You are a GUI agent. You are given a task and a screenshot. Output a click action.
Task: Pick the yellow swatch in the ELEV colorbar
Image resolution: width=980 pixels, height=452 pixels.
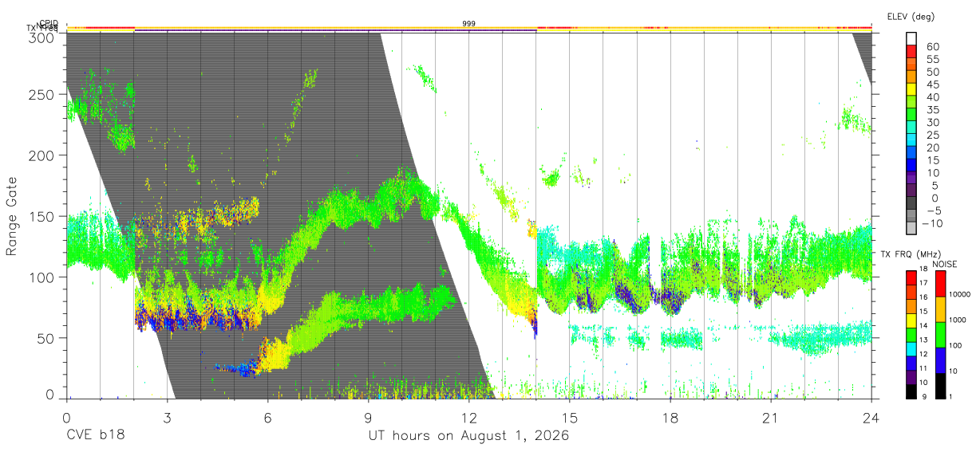click(911, 89)
